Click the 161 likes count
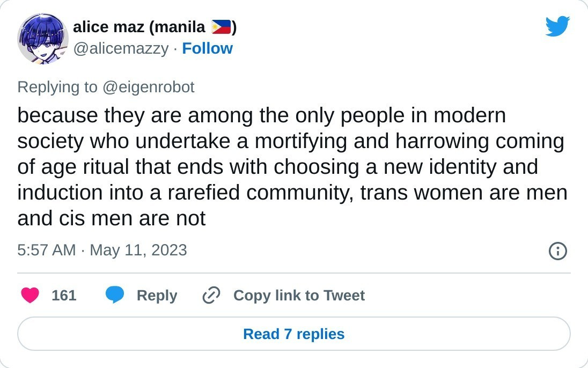Screen dimensions: 588x368 pyautogui.click(x=64, y=296)
